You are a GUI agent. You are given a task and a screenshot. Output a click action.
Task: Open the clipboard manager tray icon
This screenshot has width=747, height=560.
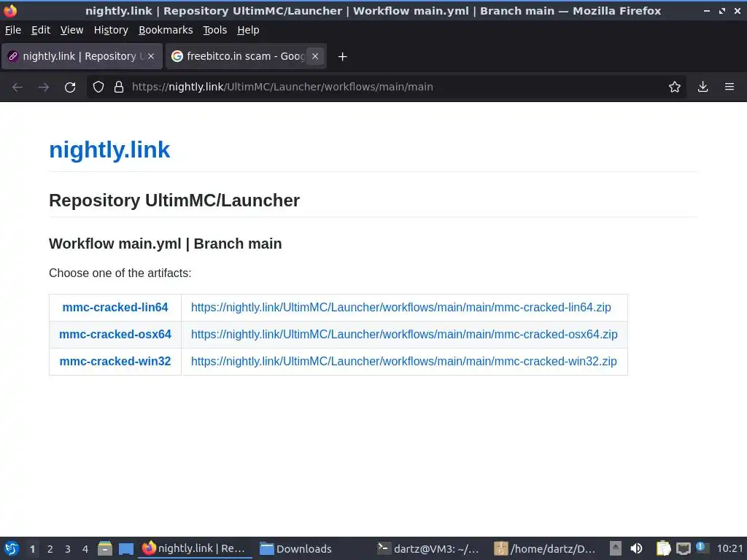662,548
